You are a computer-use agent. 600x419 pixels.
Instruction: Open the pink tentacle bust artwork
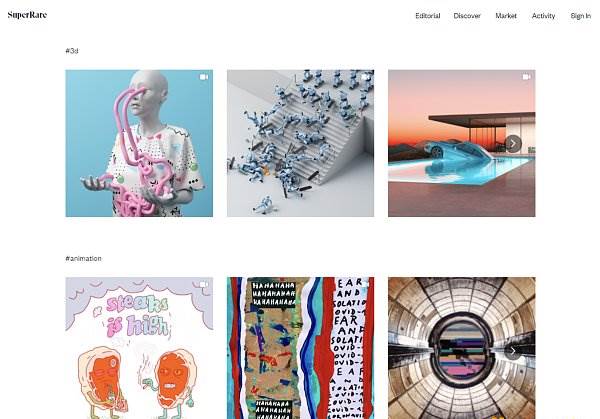coord(139,143)
